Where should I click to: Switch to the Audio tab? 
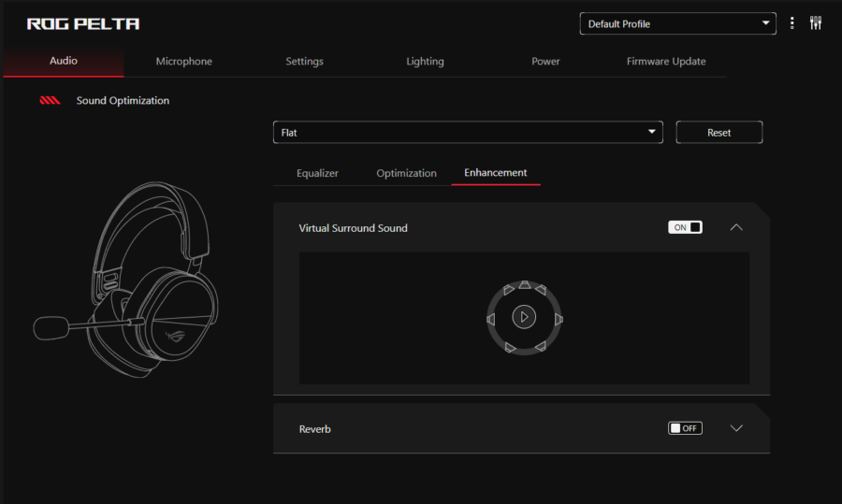pyautogui.click(x=64, y=61)
